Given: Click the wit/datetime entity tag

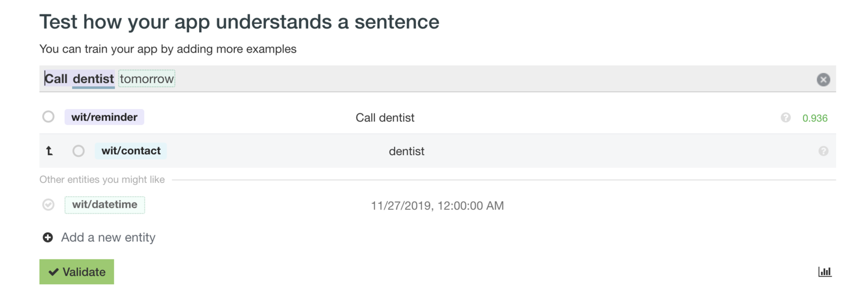Looking at the screenshot, I should (105, 204).
